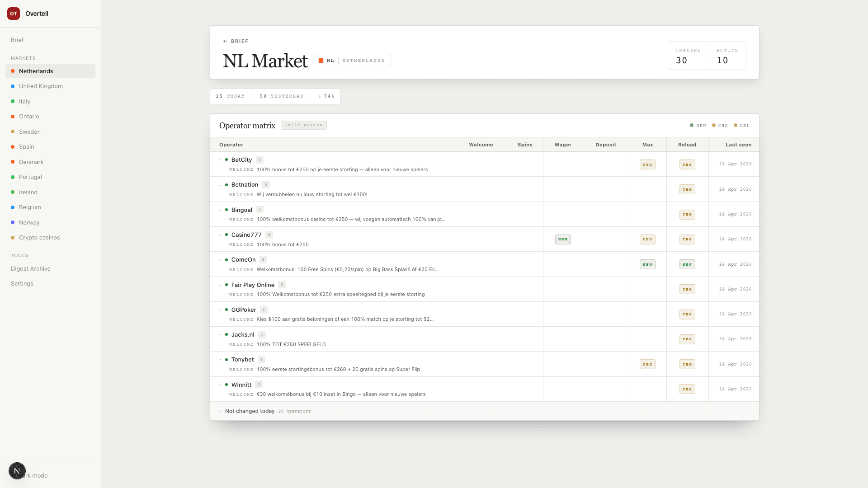Click the CHG legend dot

click(714, 125)
